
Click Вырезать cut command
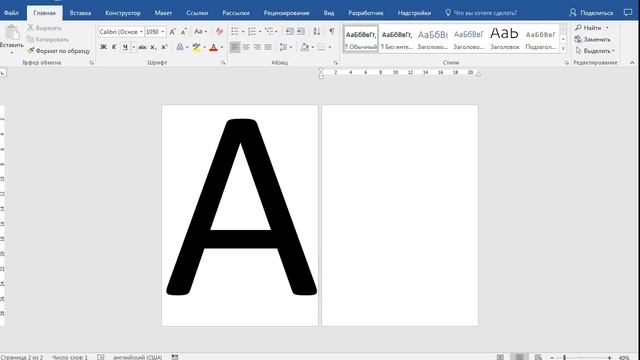[x=44, y=28]
